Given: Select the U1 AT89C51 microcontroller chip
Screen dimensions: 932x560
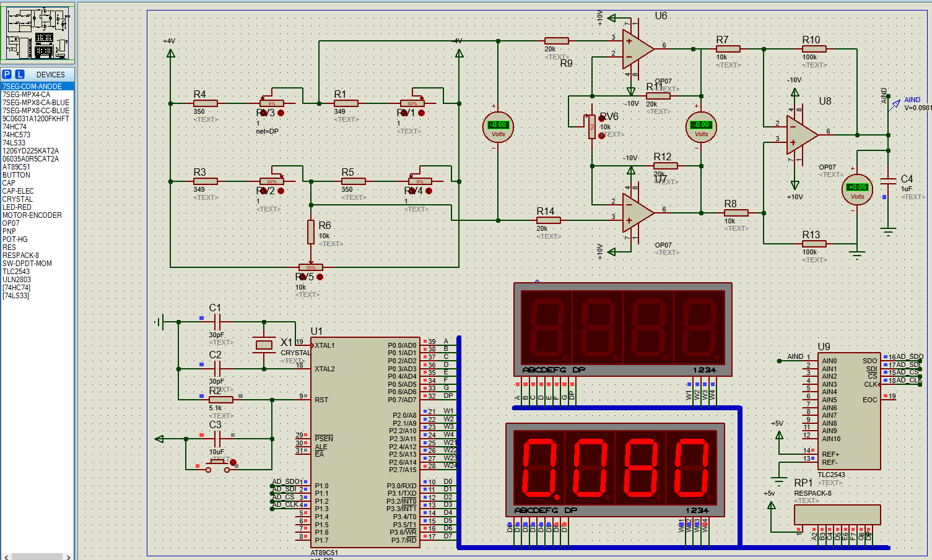Looking at the screenshot, I should click(366, 442).
